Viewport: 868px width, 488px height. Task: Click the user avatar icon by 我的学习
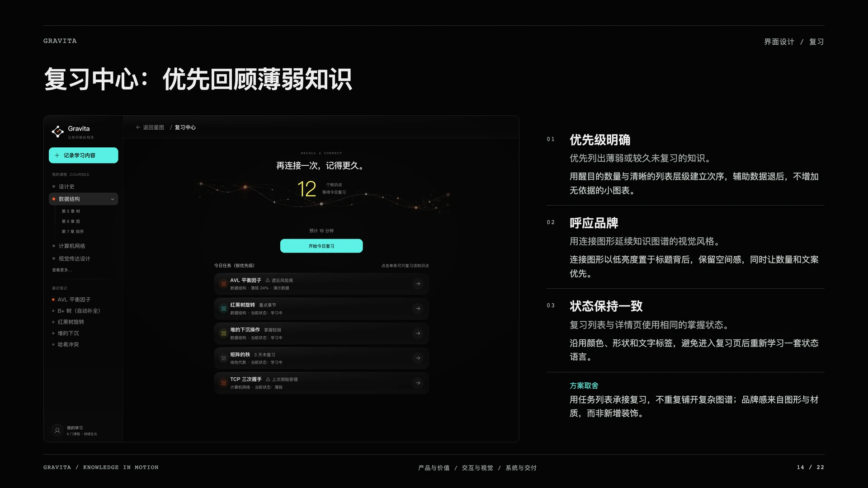pos(57,431)
